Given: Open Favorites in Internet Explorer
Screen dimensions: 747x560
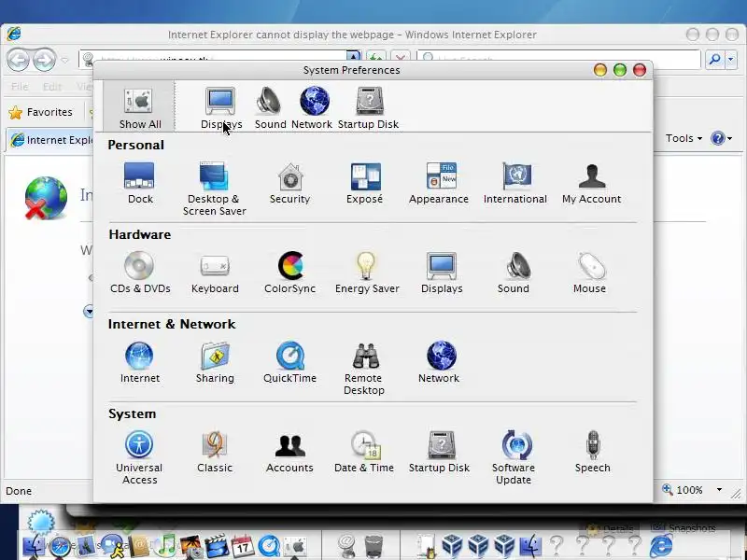Looking at the screenshot, I should (41, 112).
